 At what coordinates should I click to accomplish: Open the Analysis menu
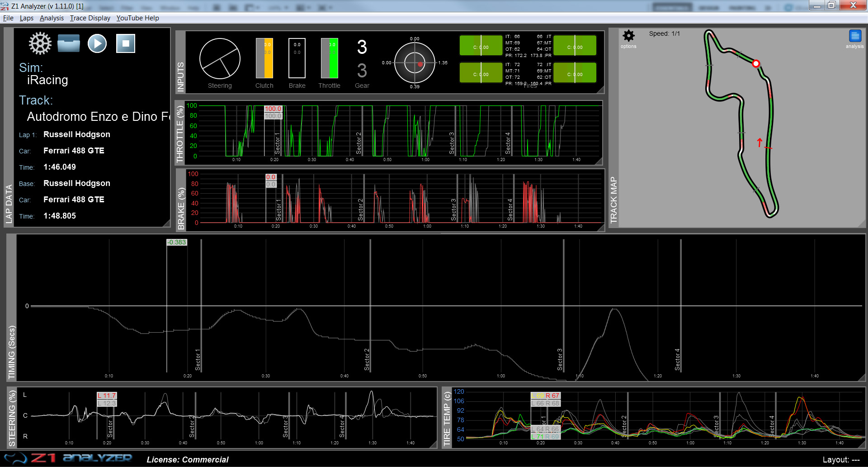pos(52,18)
